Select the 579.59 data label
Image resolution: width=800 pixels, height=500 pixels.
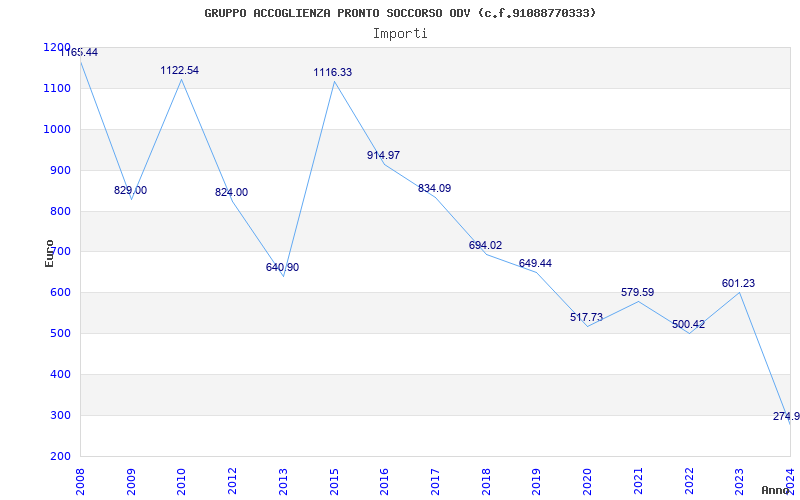click(x=637, y=293)
